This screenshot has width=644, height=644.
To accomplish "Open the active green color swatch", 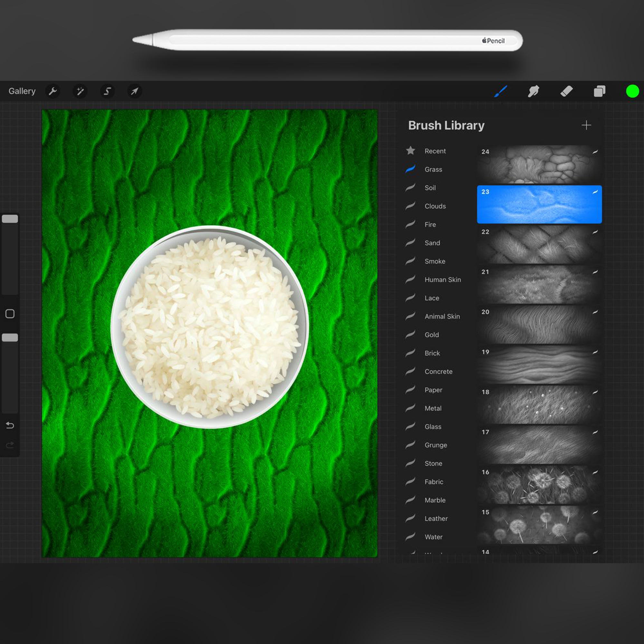I will (x=633, y=91).
